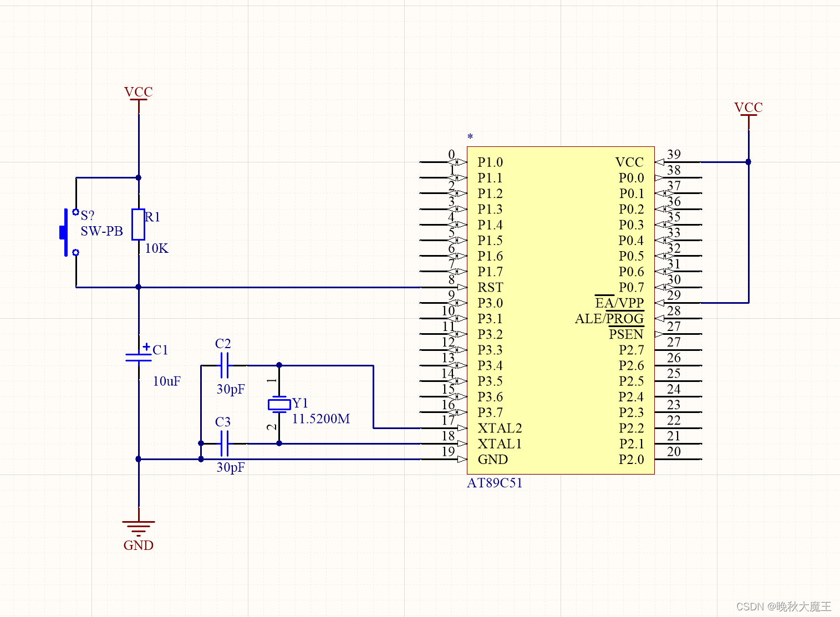
Task: Click the 11.5200M crystal value
Action: click(x=321, y=419)
